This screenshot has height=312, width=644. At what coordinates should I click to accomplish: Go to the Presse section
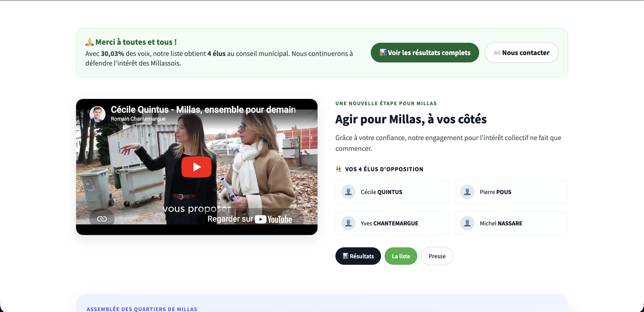(437, 256)
